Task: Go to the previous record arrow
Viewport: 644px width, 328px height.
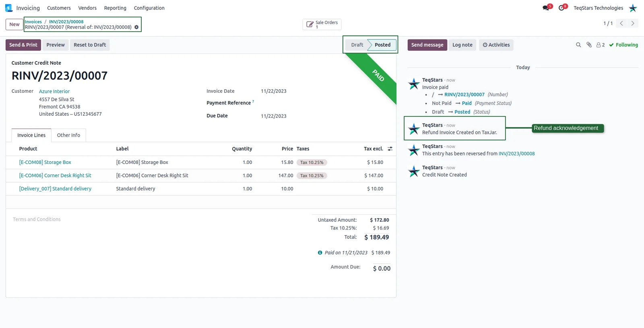Action: pos(621,23)
